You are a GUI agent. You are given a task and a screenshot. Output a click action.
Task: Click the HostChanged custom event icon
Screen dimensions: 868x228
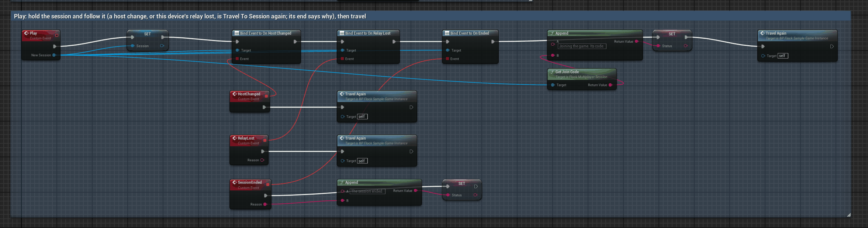(234, 94)
